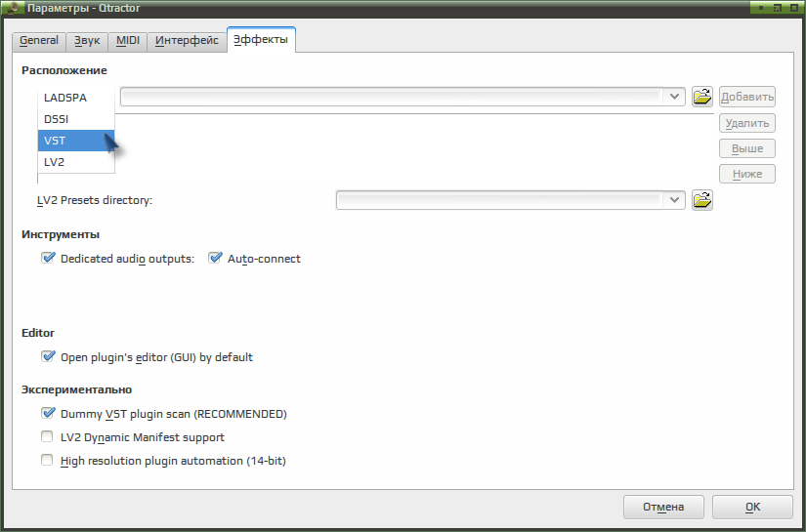Click inside the plugin path input field
This screenshot has width=806, height=532.
click(x=392, y=97)
